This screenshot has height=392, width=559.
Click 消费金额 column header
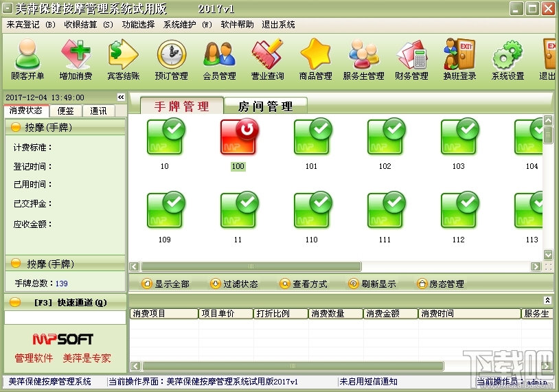coord(390,314)
